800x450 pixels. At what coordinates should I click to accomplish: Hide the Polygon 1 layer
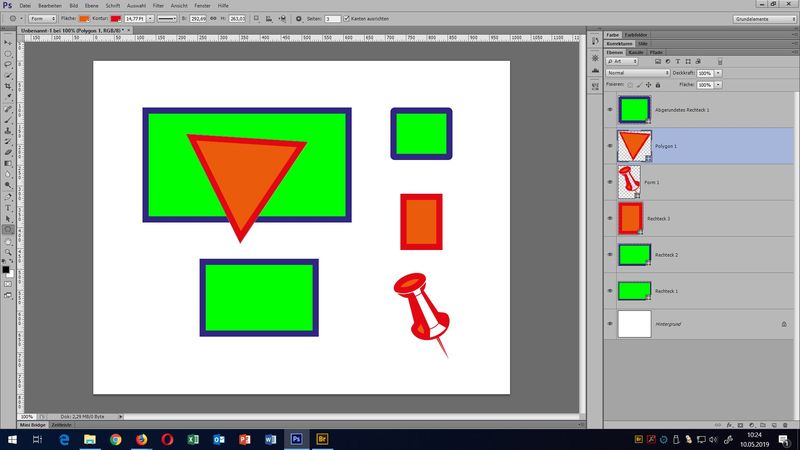[x=610, y=145]
